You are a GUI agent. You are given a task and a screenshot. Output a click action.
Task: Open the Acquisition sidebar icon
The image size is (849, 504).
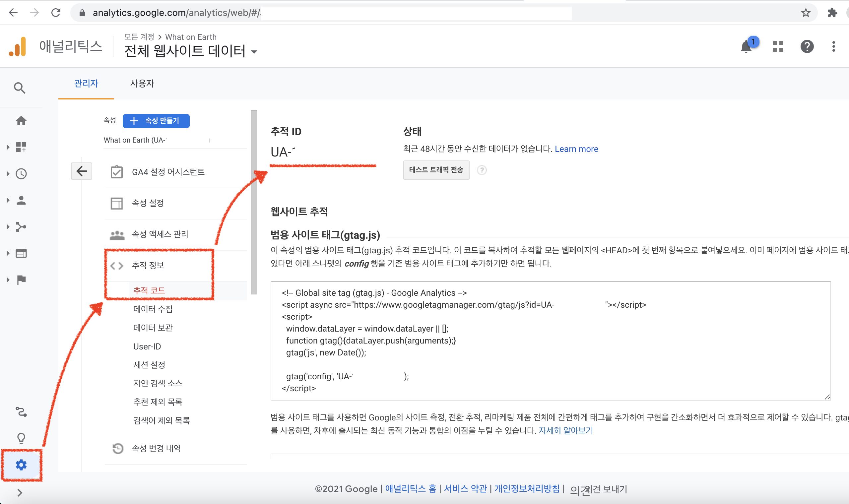21,226
